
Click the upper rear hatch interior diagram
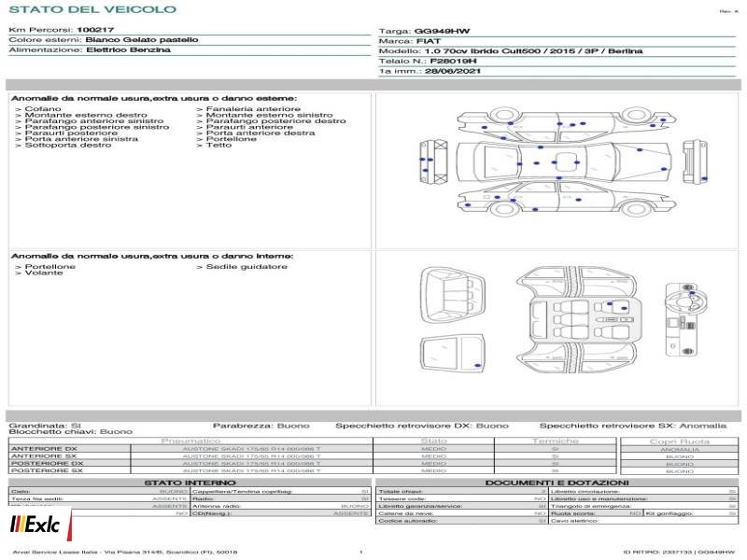pyautogui.click(x=452, y=295)
